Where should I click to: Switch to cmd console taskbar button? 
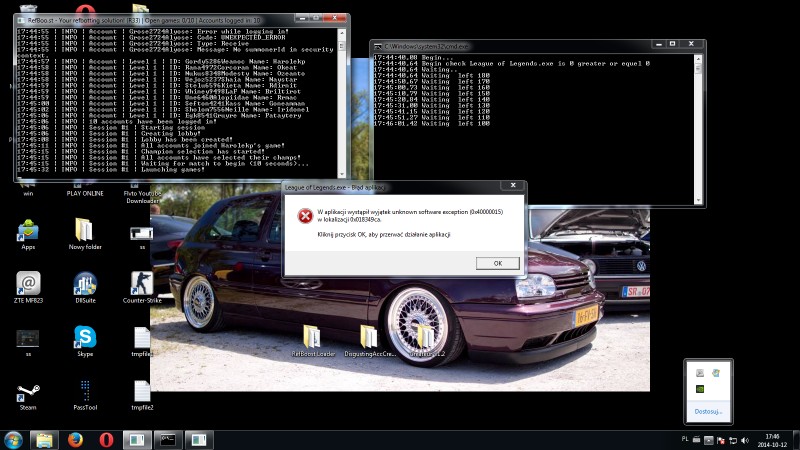click(x=168, y=440)
